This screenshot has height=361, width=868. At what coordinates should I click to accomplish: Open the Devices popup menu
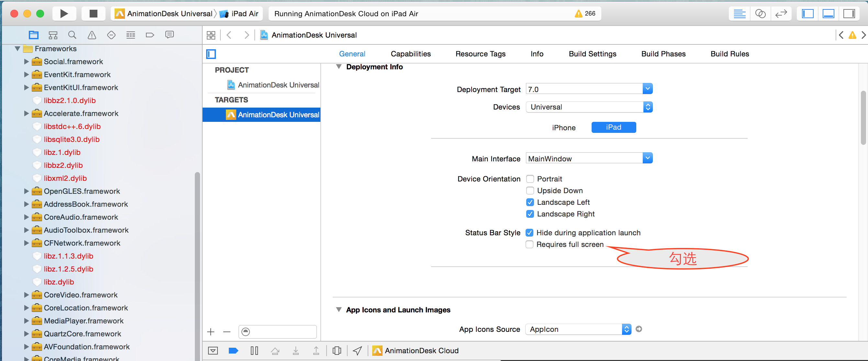point(589,107)
